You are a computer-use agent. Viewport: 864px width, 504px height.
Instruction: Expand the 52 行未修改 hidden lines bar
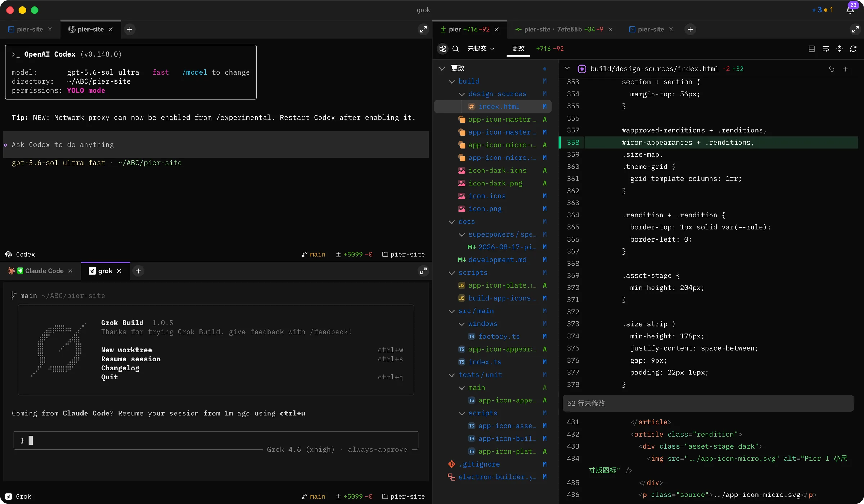[708, 403]
